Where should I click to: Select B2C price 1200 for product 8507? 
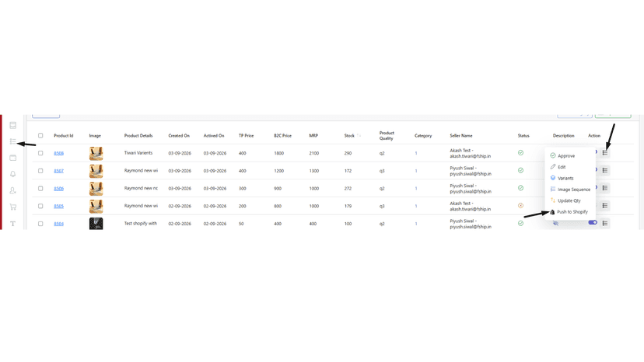(279, 171)
